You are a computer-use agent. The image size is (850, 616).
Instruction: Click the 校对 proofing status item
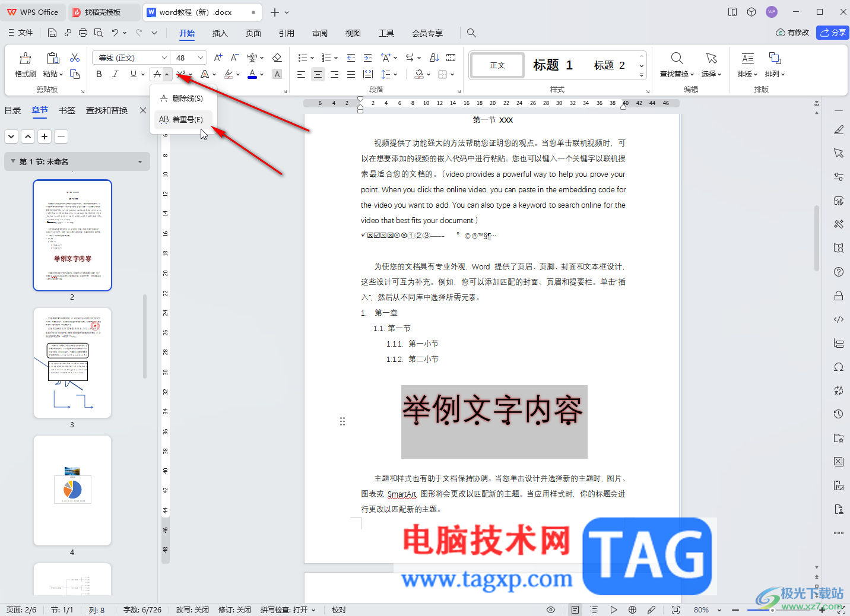[339, 609]
